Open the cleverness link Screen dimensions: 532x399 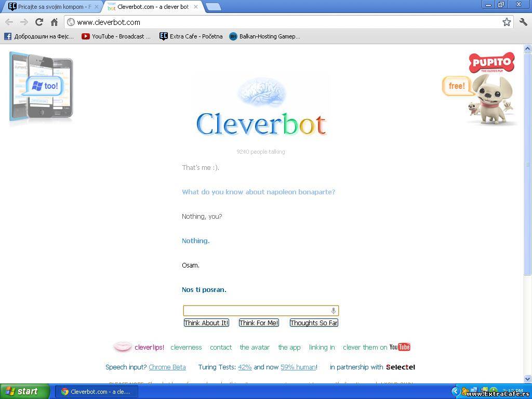(x=186, y=347)
